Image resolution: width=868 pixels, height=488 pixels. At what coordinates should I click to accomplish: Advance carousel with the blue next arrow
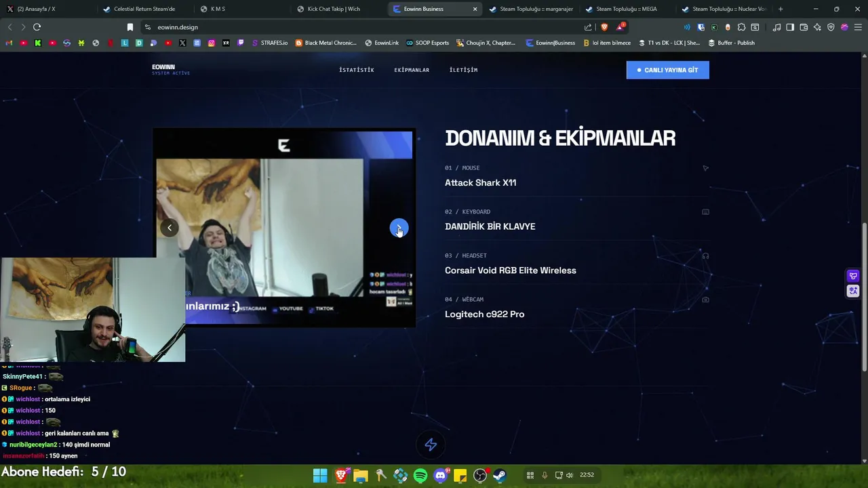tap(399, 228)
